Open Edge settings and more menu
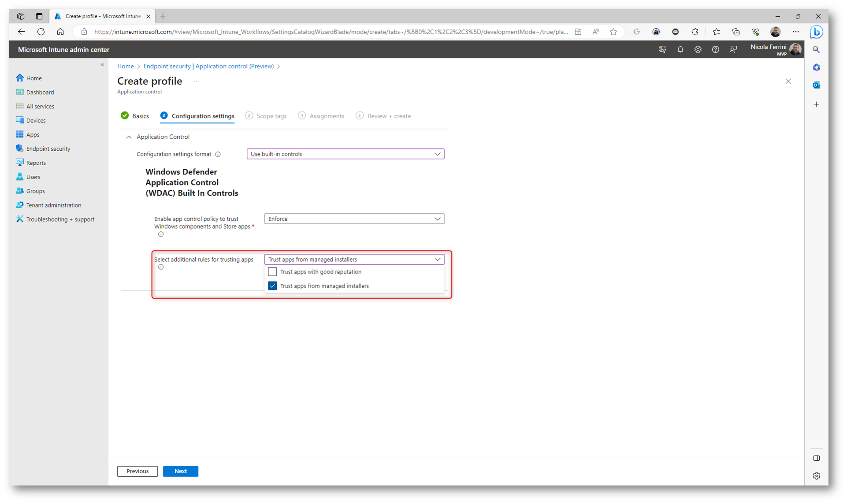847x504 pixels. 795,32
